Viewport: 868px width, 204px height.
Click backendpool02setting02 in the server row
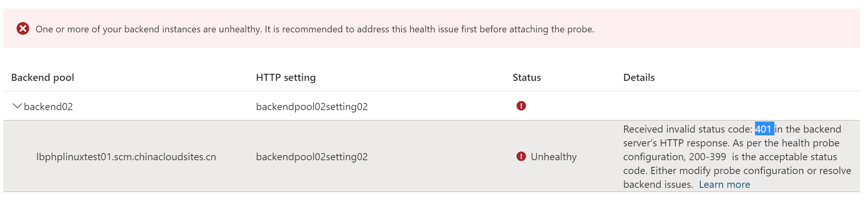(312, 157)
